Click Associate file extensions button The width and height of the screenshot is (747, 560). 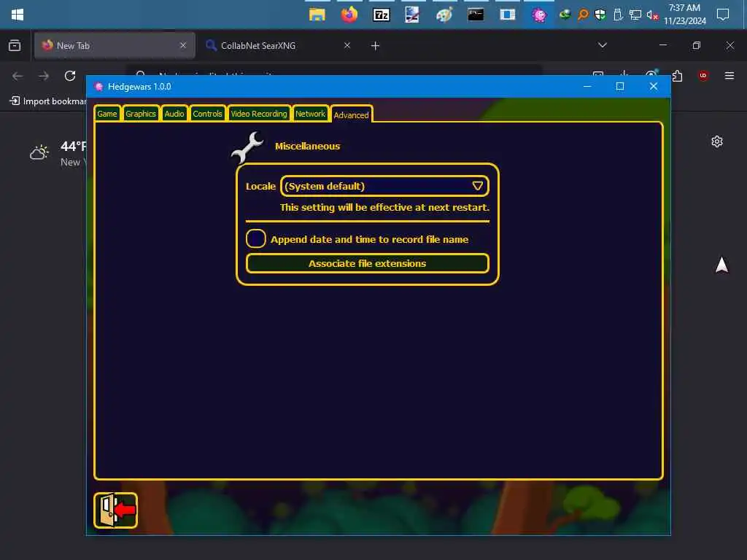368,263
